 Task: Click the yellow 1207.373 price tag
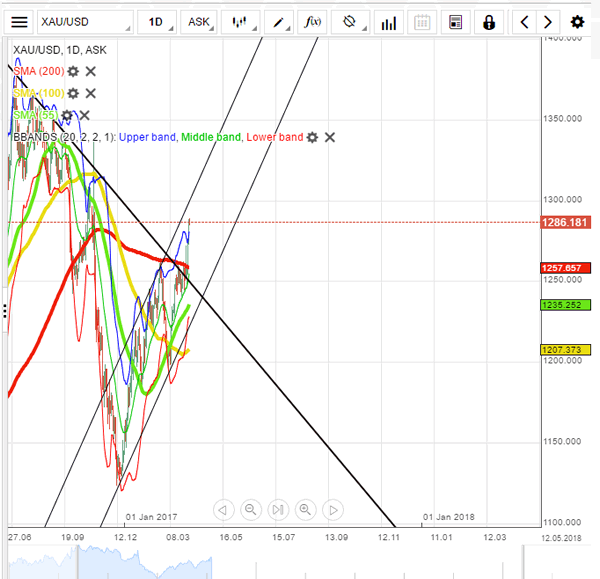[x=565, y=350]
